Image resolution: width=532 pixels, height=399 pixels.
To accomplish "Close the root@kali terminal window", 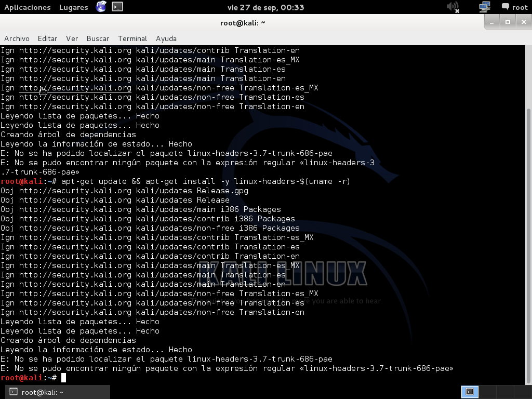I will pyautogui.click(x=524, y=22).
